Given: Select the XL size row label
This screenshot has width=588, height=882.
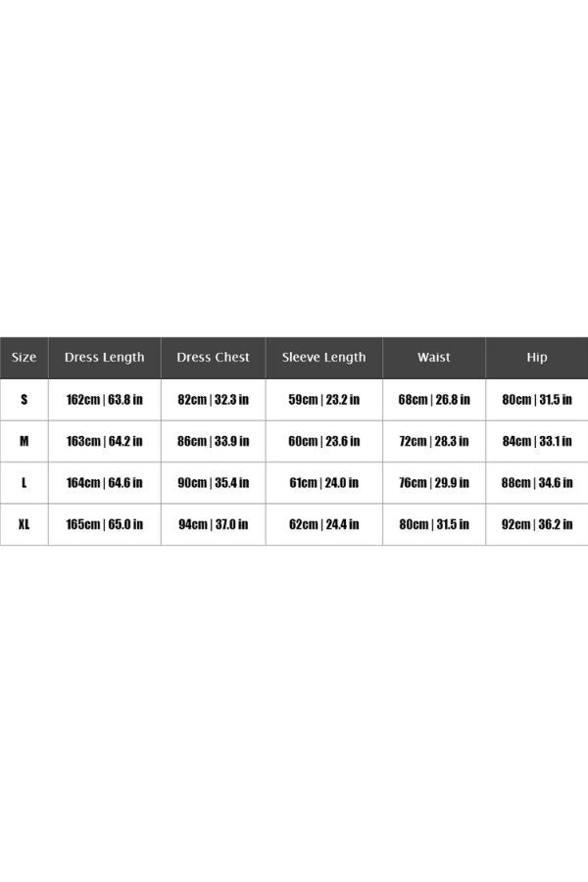Looking at the screenshot, I should click(24, 524).
